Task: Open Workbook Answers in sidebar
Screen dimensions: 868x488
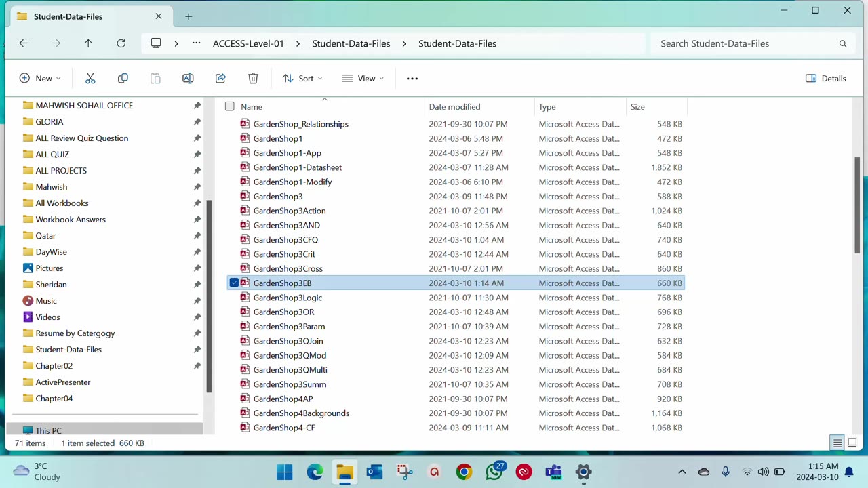Action: pos(71,220)
